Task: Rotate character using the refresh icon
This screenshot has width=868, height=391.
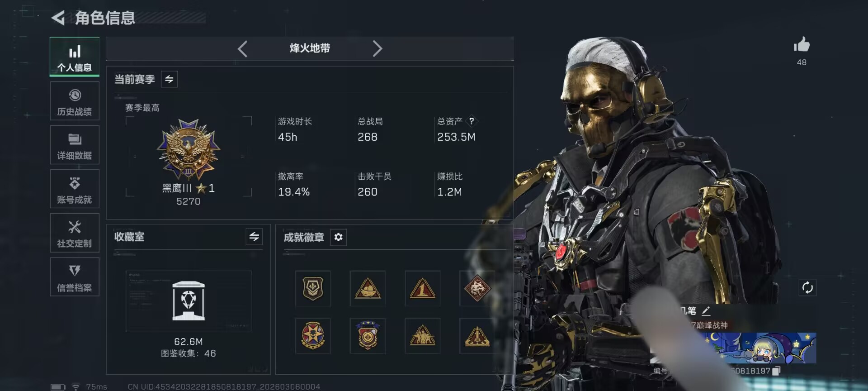Action: pos(807,287)
